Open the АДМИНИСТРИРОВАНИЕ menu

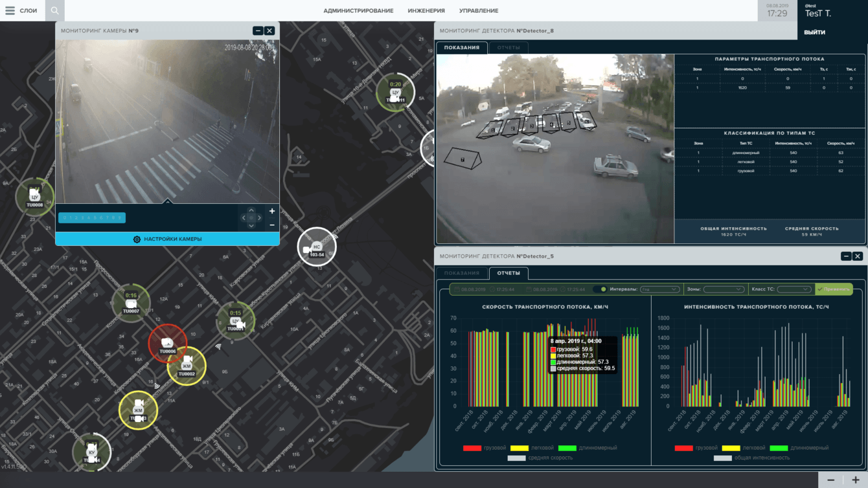pyautogui.click(x=358, y=11)
